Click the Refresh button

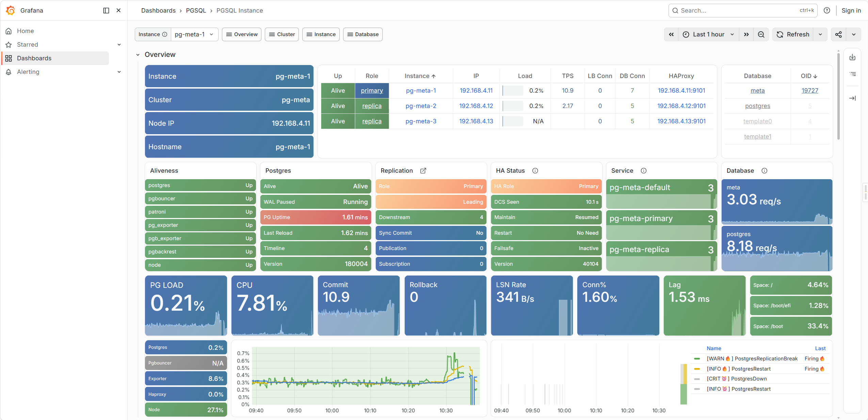point(793,34)
